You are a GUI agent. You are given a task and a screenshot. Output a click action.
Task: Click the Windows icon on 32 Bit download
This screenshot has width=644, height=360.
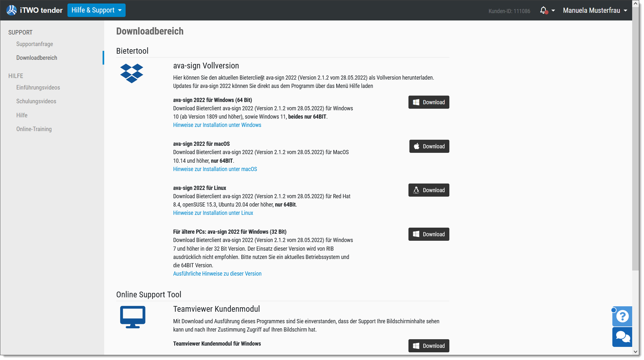[416, 234]
